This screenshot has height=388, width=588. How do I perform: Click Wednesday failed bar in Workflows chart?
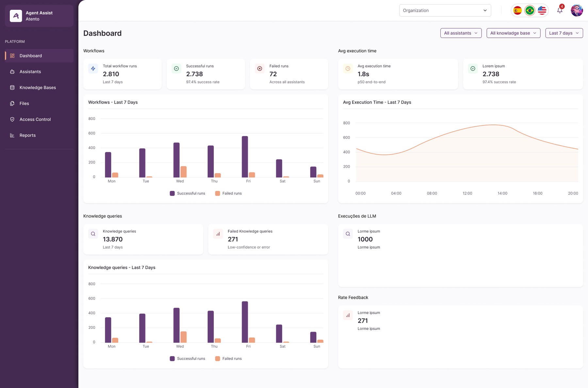coord(184,172)
